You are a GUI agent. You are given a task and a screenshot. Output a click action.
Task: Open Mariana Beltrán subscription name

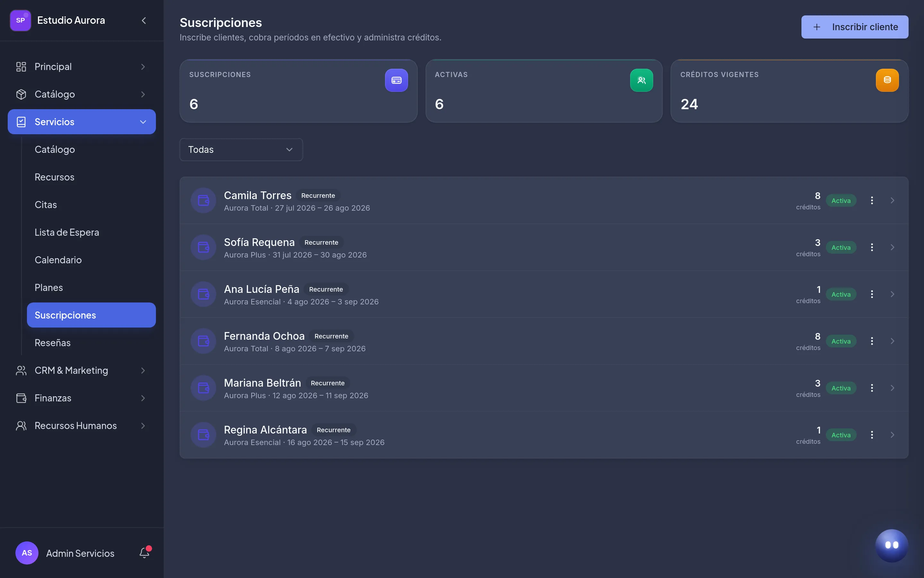pyautogui.click(x=262, y=383)
